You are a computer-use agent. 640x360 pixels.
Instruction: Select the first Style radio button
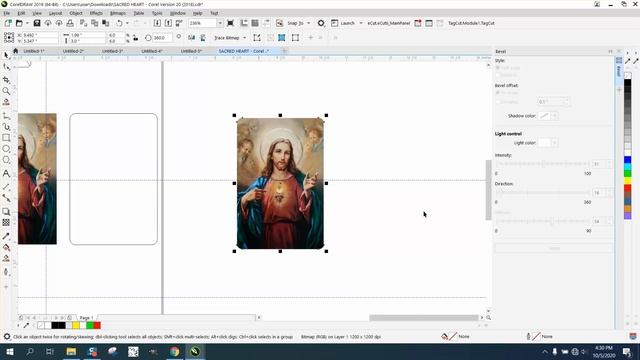pyautogui.click(x=498, y=68)
